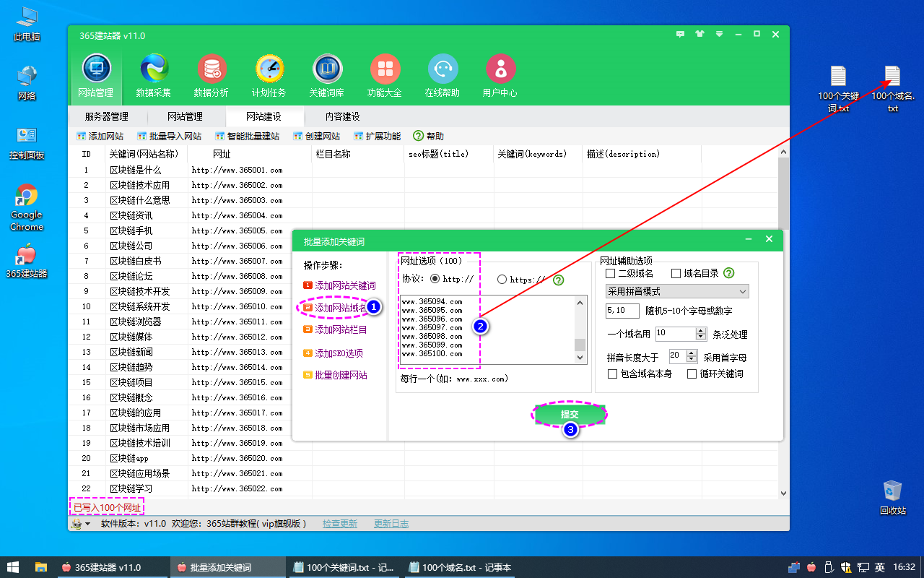Switch to 100个域名.txt Notepad taskbar item

[x=459, y=567]
